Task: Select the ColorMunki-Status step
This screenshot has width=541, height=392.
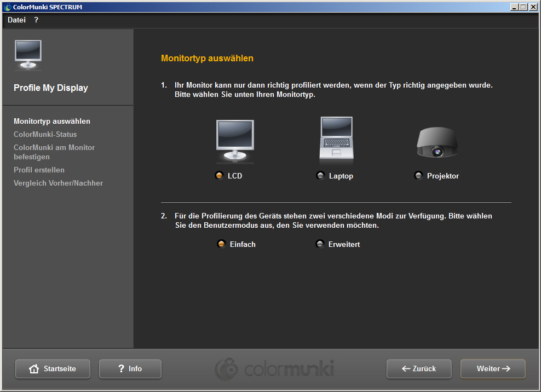Action: coord(45,134)
